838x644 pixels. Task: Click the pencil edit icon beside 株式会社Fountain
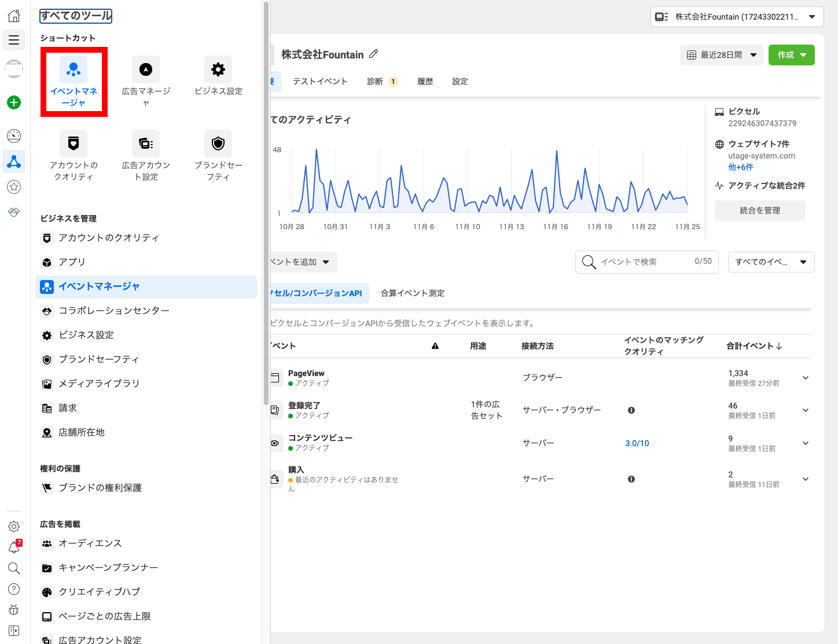pos(374,54)
